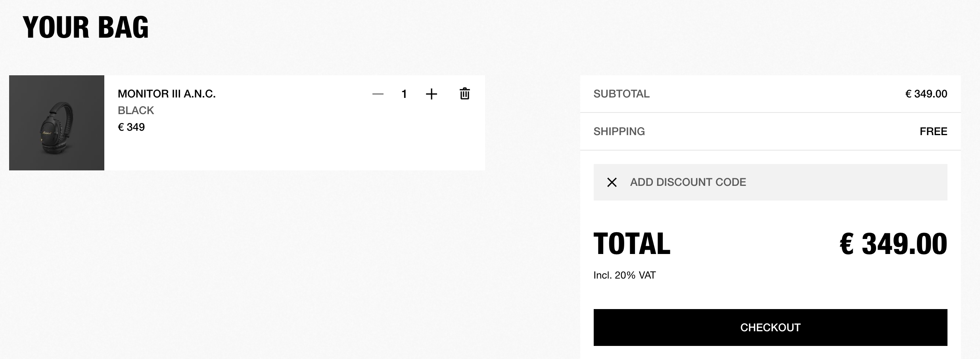Click the Your Bag heading

click(86, 27)
